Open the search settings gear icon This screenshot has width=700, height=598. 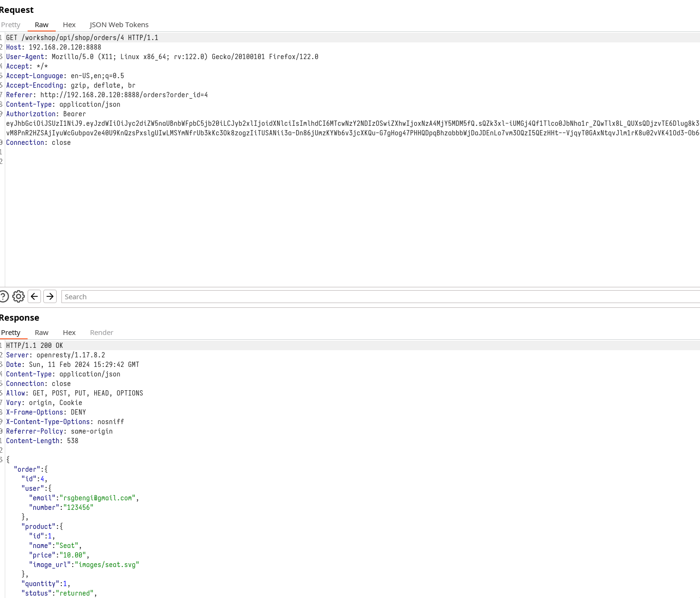[x=19, y=296]
